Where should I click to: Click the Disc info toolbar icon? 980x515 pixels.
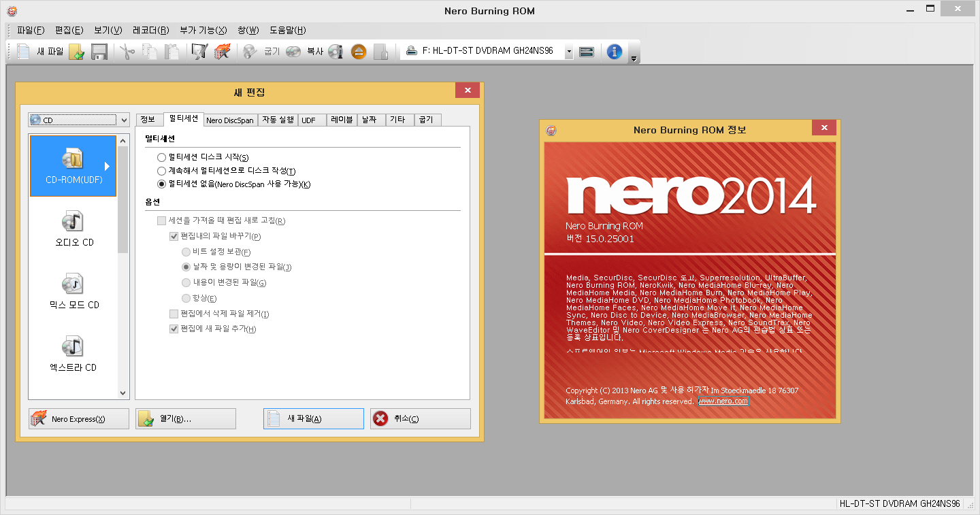(x=336, y=52)
